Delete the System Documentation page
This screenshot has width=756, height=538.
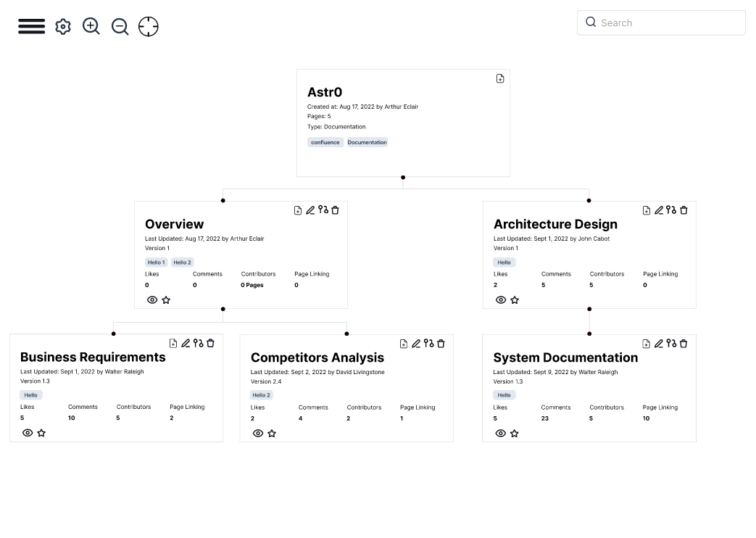pos(684,344)
